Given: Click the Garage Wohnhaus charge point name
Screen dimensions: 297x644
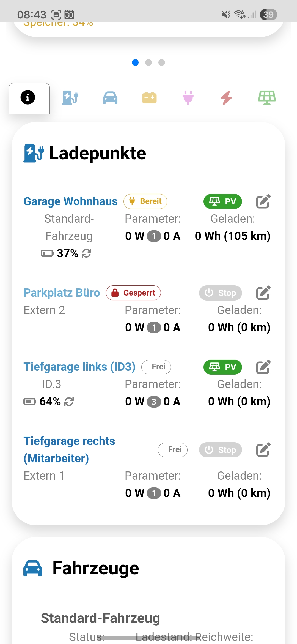Looking at the screenshot, I should click(70, 201).
